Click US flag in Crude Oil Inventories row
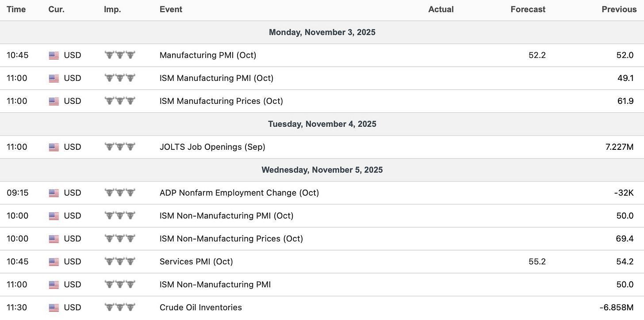 (x=54, y=308)
